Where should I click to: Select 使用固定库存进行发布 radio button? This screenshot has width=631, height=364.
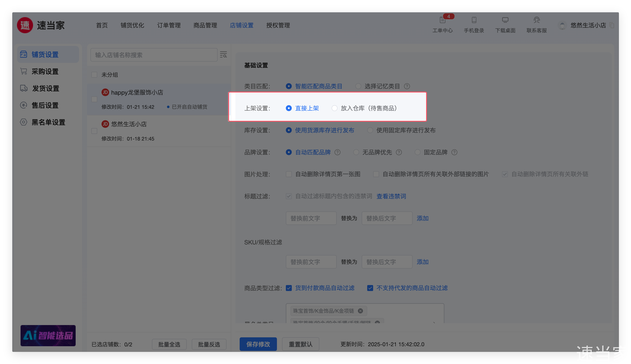coord(370,130)
